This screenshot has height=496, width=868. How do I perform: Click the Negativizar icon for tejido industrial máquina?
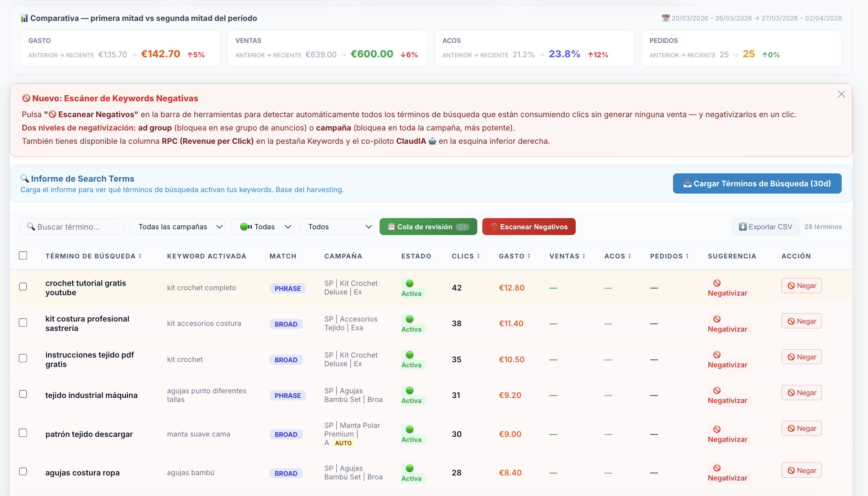[717, 390]
